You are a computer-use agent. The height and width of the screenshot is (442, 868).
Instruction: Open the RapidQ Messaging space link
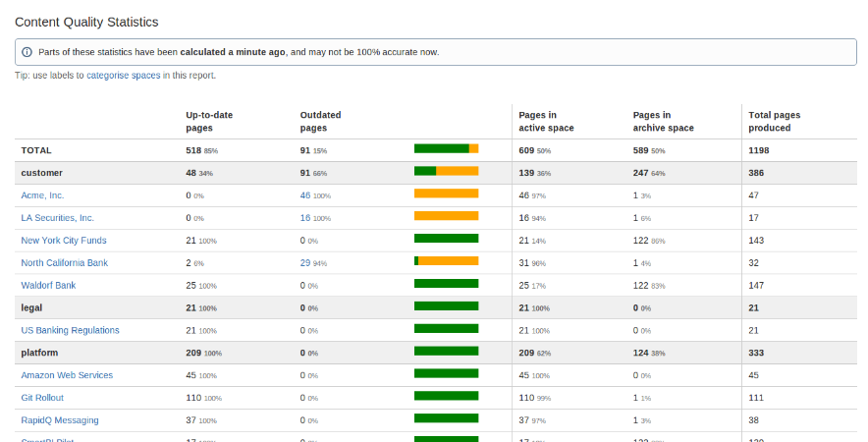(x=59, y=420)
